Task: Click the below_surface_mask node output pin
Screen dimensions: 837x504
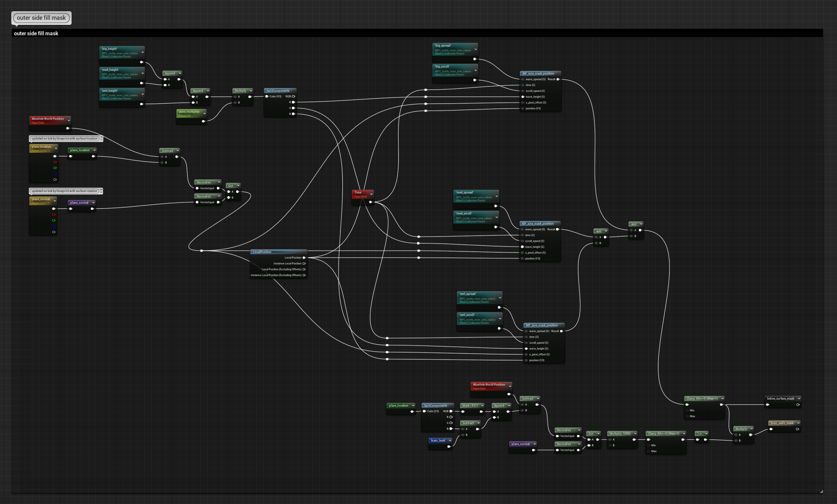Action: click(x=798, y=404)
